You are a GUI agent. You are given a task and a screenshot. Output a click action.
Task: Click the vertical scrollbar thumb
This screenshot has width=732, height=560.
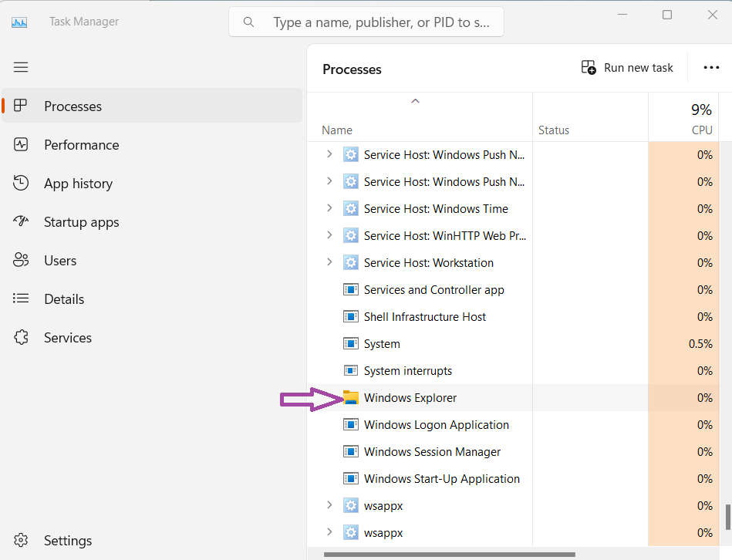[727, 517]
